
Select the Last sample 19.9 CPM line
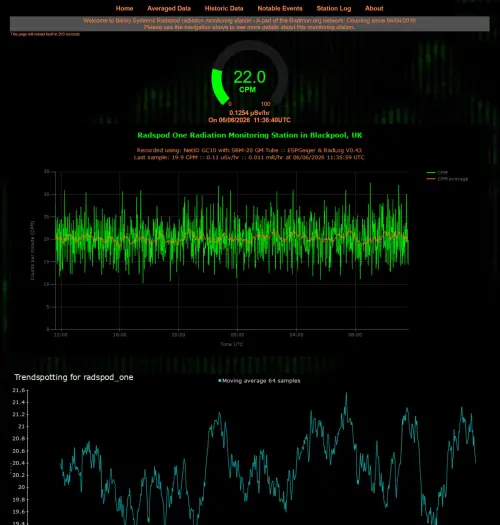click(249, 157)
